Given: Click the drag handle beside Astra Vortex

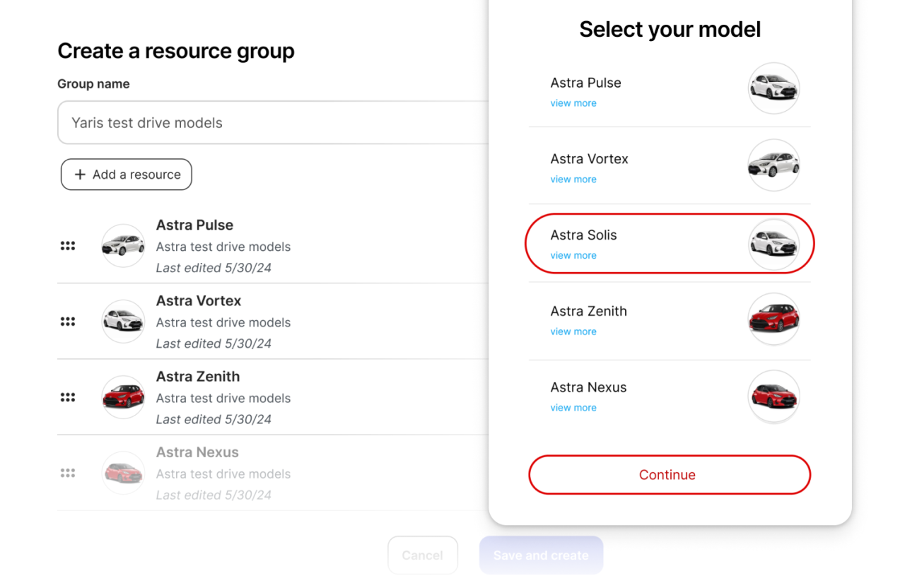Looking at the screenshot, I should (x=68, y=322).
